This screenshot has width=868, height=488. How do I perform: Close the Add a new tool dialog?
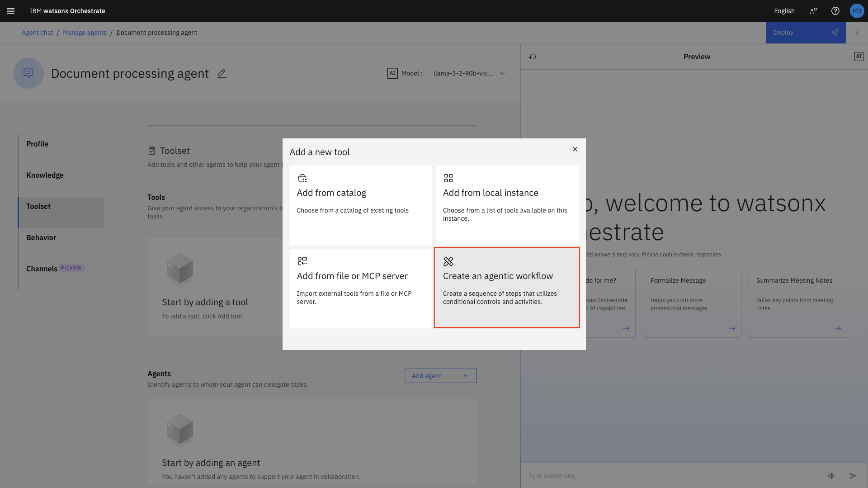click(575, 149)
